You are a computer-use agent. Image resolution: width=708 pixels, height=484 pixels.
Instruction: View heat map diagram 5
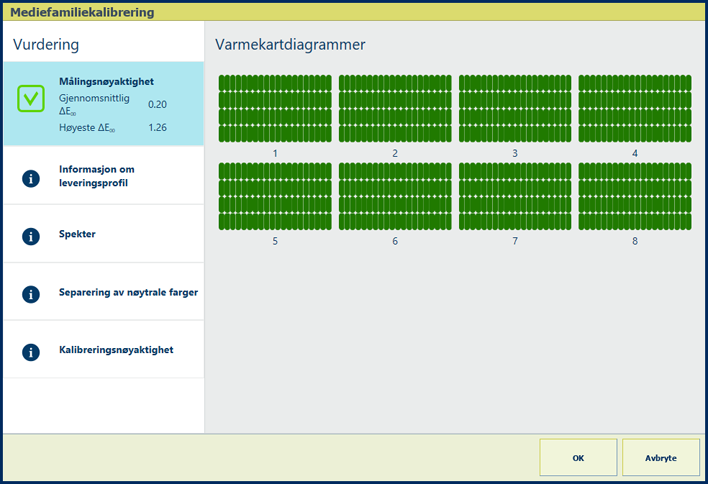click(x=275, y=196)
